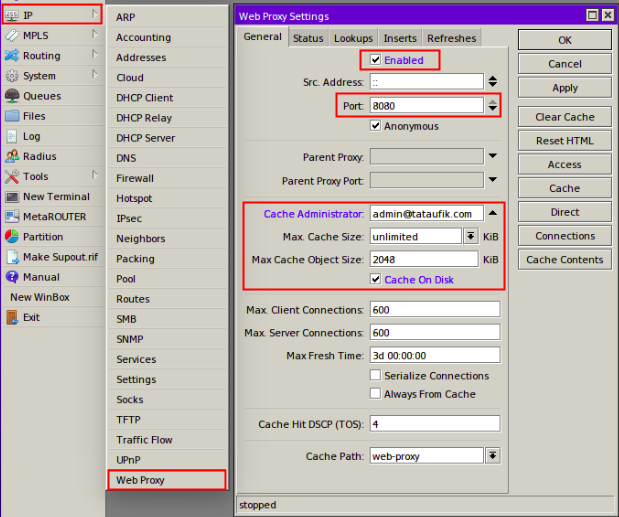Open the Access button
This screenshot has width=619, height=517.
tap(565, 164)
